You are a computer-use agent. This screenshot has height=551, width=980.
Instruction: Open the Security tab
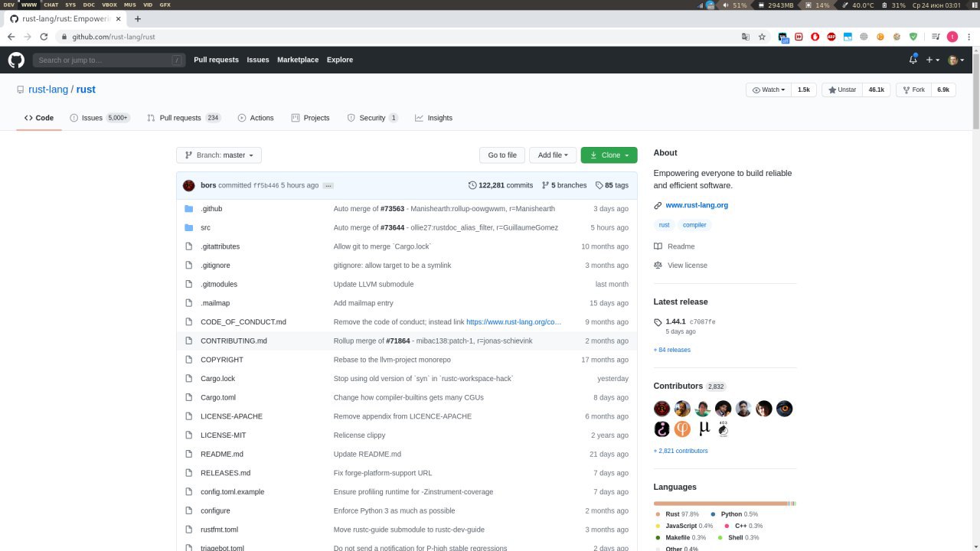[373, 118]
